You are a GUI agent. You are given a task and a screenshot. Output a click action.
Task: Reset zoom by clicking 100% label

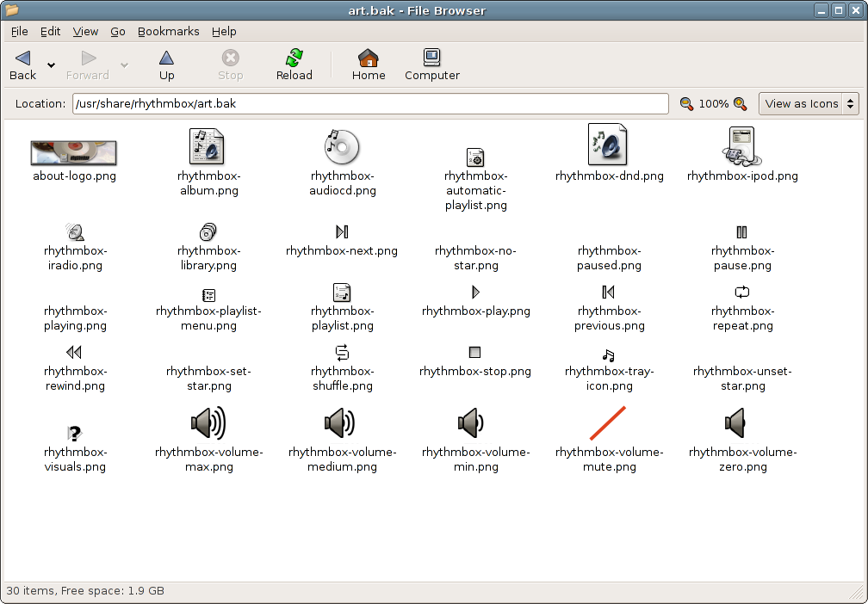[714, 103]
